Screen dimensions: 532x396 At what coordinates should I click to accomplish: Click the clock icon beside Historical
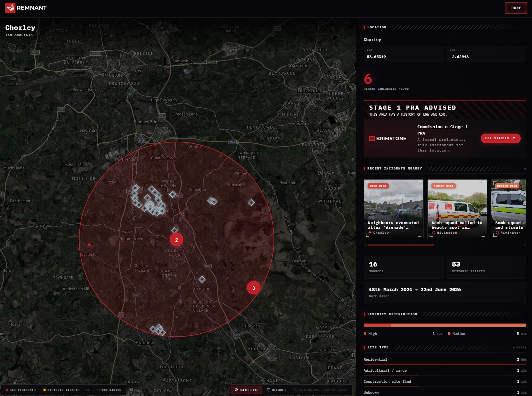coord(296,390)
